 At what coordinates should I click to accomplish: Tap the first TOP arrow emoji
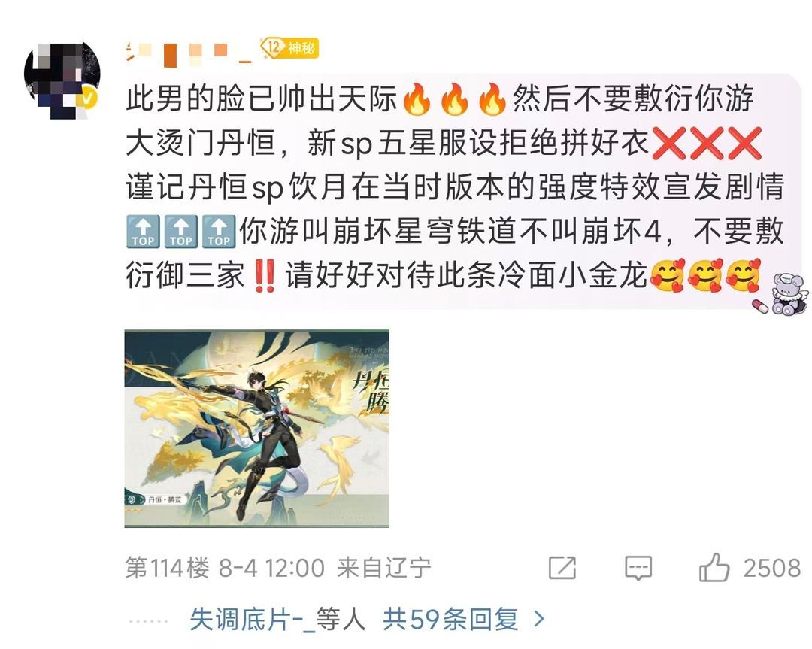pos(143,232)
